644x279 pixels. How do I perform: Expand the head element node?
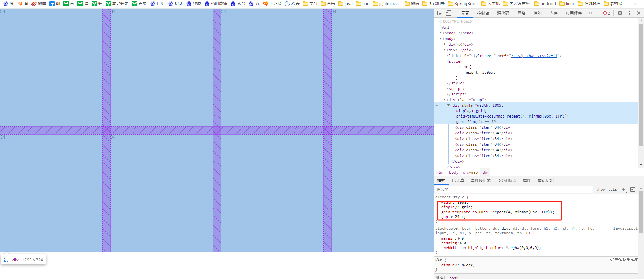click(x=440, y=33)
